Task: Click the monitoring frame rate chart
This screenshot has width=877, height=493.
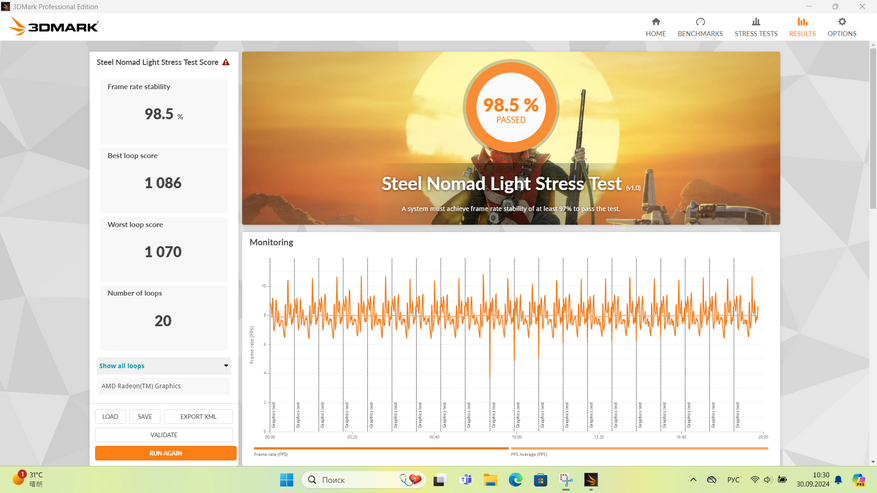Action: pyautogui.click(x=513, y=346)
